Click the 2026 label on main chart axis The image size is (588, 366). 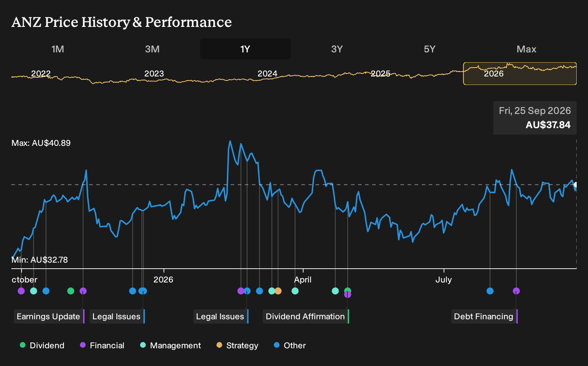pyautogui.click(x=163, y=280)
